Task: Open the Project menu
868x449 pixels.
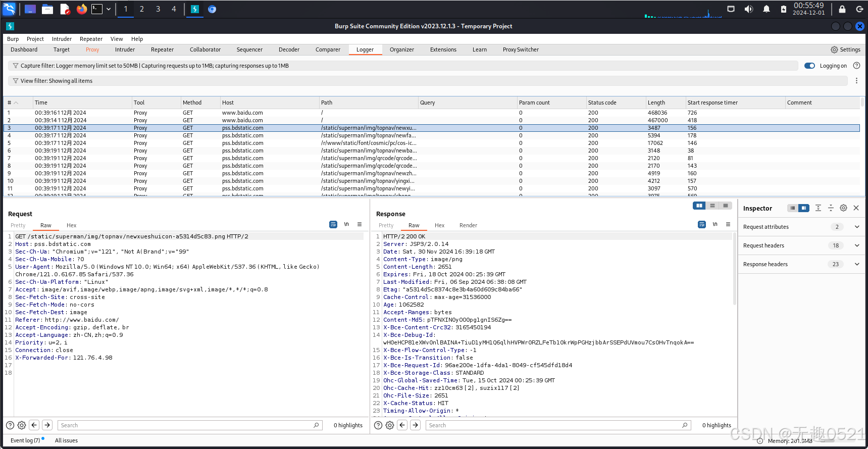Action: click(x=35, y=39)
